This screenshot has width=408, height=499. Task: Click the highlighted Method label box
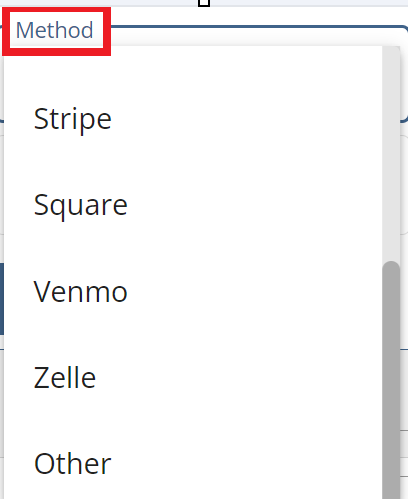[x=56, y=31]
